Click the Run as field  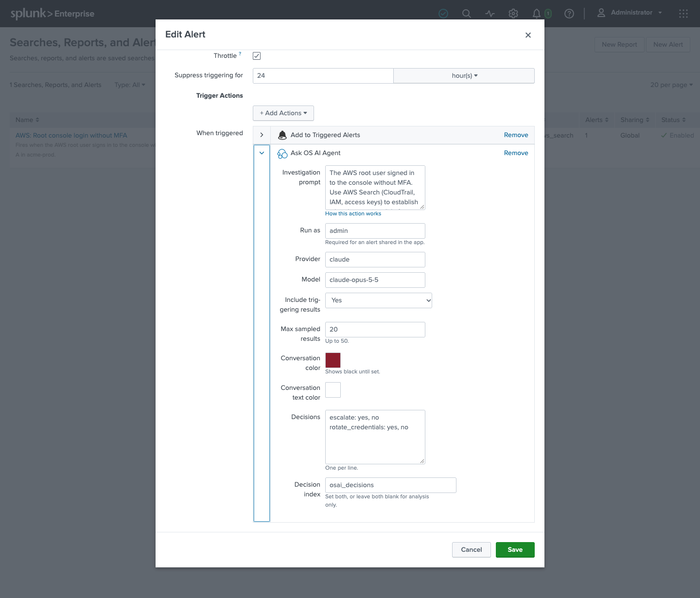coord(375,231)
